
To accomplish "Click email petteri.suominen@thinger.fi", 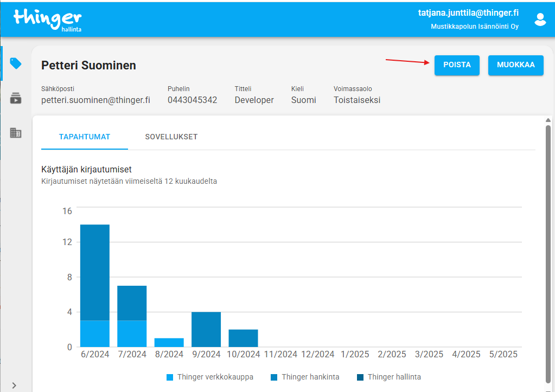I will pyautogui.click(x=95, y=100).
